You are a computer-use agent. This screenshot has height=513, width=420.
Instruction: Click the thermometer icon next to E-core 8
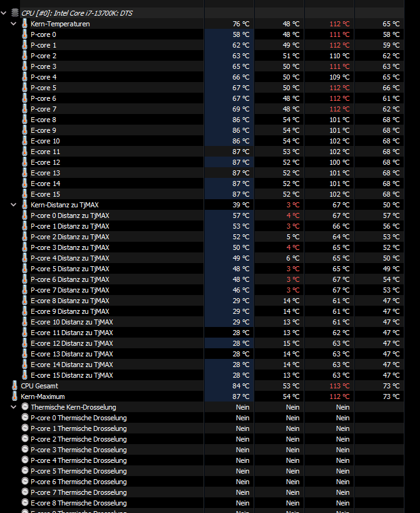click(25, 119)
